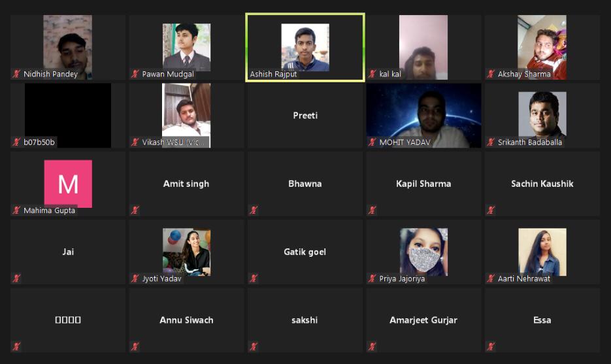Click muted mic icon in Gatik goel tile

(x=254, y=278)
